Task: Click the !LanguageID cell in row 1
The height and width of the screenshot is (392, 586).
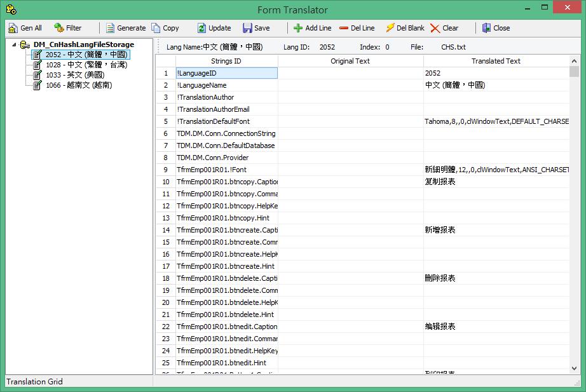Action: click(226, 73)
